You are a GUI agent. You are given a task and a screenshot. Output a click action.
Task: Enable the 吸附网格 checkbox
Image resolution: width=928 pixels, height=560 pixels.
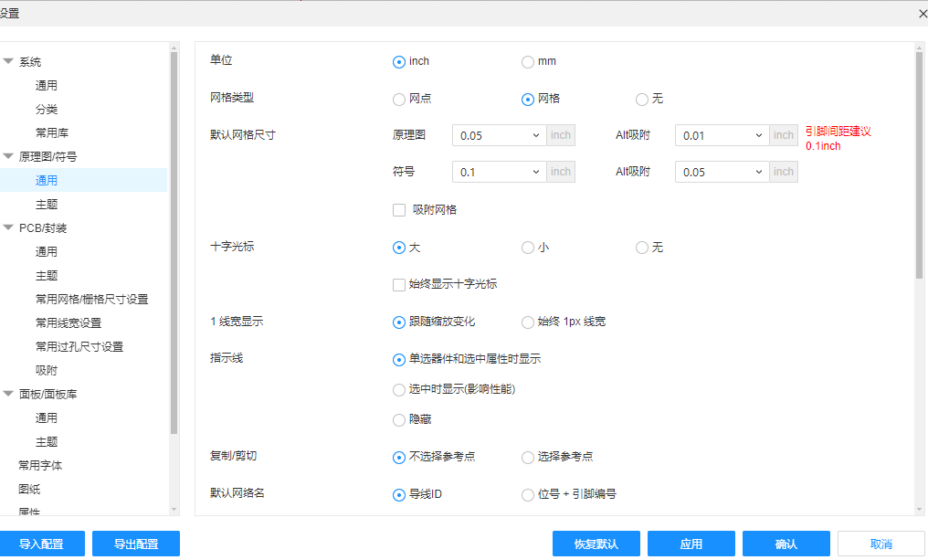click(399, 210)
